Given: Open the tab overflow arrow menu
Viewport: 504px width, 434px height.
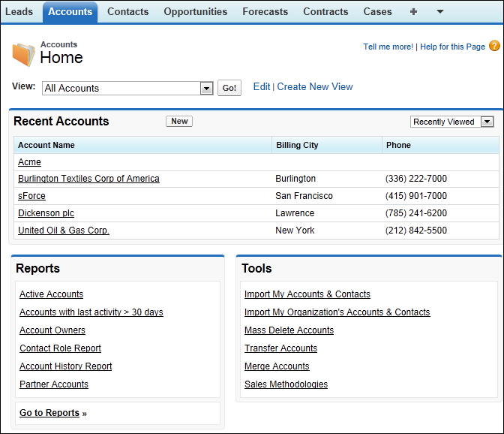Looking at the screenshot, I should [x=439, y=11].
